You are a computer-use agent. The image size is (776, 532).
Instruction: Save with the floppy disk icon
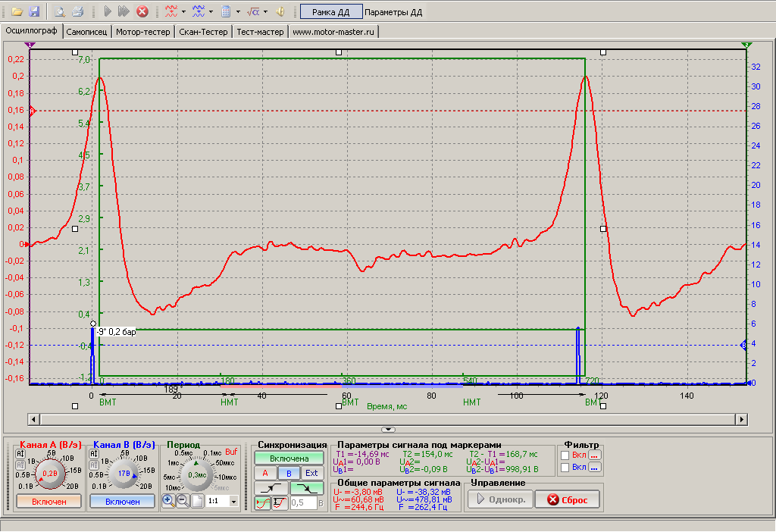click(33, 11)
